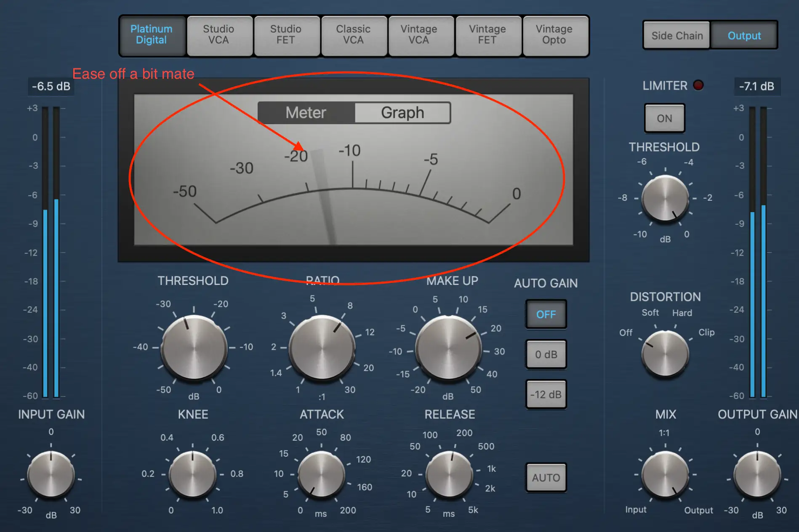799x532 pixels.
Task: Click the Mix knob
Action: coord(665,475)
